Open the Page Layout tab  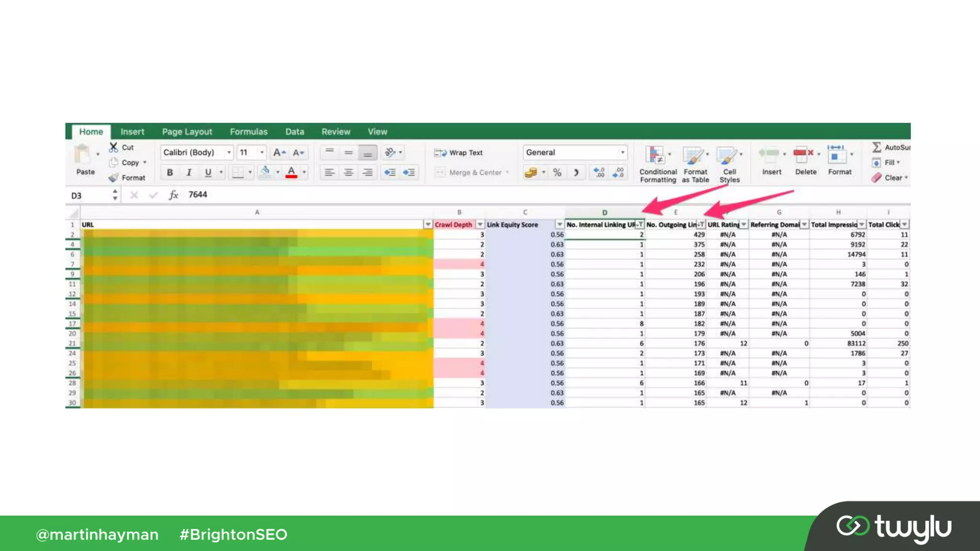tap(187, 132)
